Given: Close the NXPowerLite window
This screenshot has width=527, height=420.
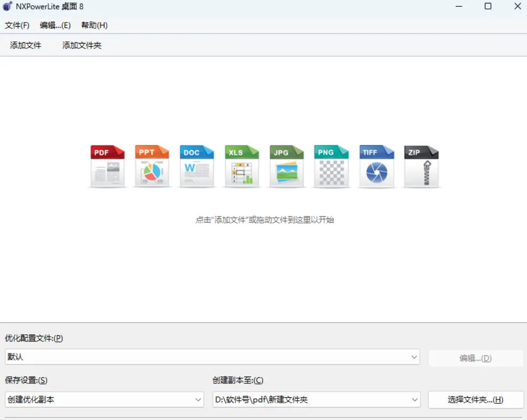Looking at the screenshot, I should 518,6.
